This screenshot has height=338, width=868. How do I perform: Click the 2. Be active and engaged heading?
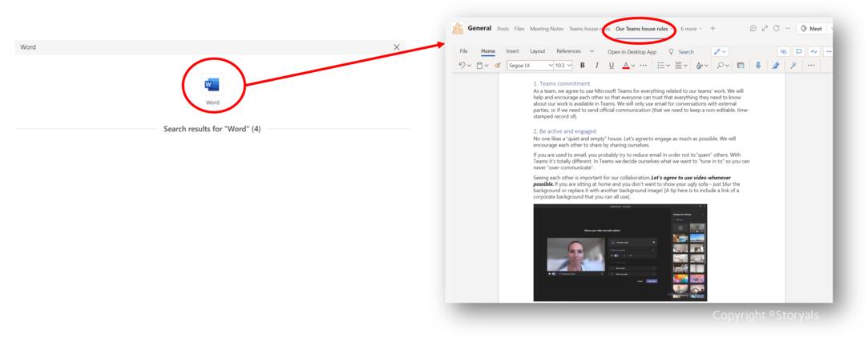(x=565, y=131)
